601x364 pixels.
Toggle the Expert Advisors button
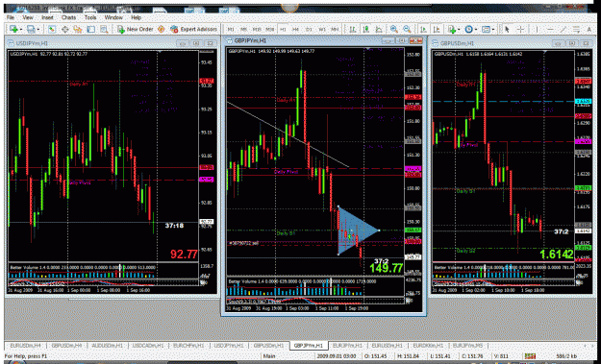click(x=193, y=29)
